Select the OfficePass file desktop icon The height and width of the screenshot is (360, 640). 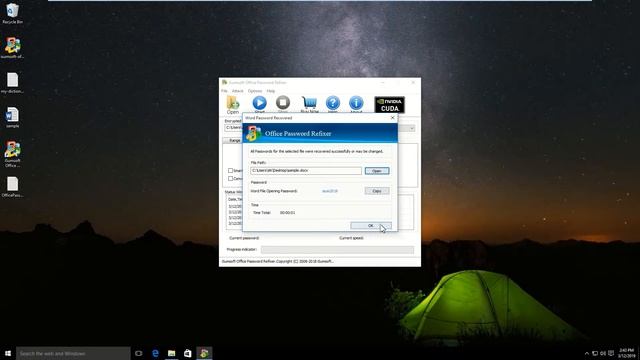pyautogui.click(x=13, y=187)
